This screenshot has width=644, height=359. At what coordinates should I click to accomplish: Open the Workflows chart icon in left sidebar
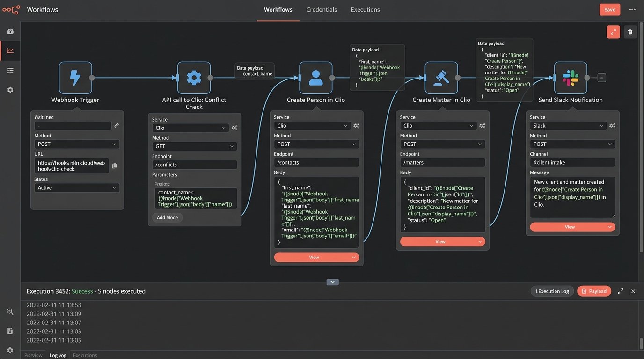pos(9,50)
